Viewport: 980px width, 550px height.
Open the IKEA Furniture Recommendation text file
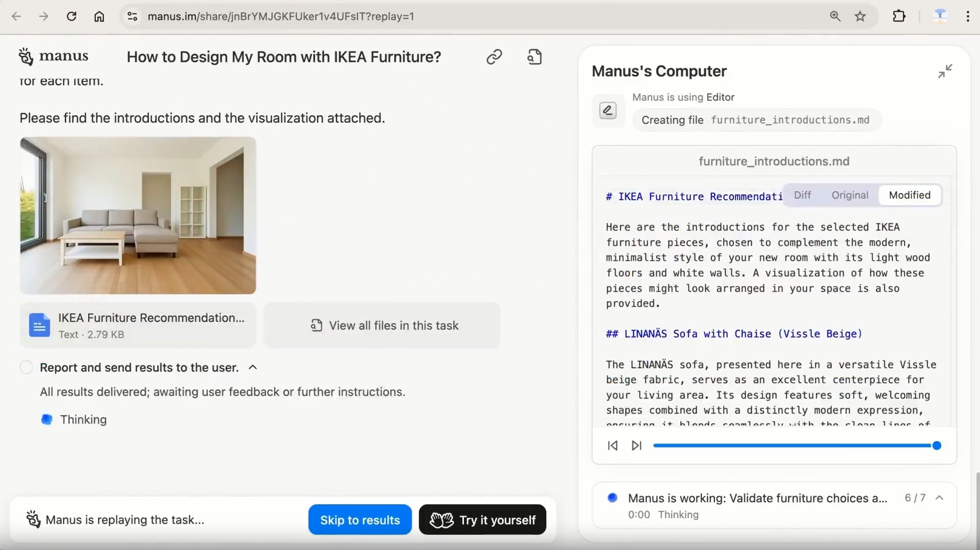[x=138, y=326]
